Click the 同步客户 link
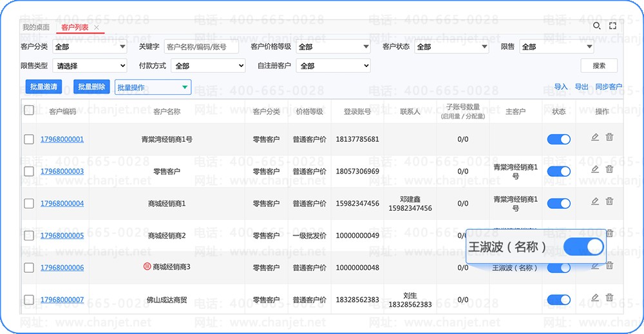Image resolution: width=644 pixels, height=334 pixels. (609, 86)
